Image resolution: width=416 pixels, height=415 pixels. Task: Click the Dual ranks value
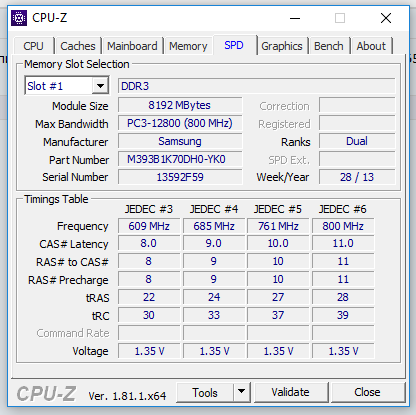point(357,141)
